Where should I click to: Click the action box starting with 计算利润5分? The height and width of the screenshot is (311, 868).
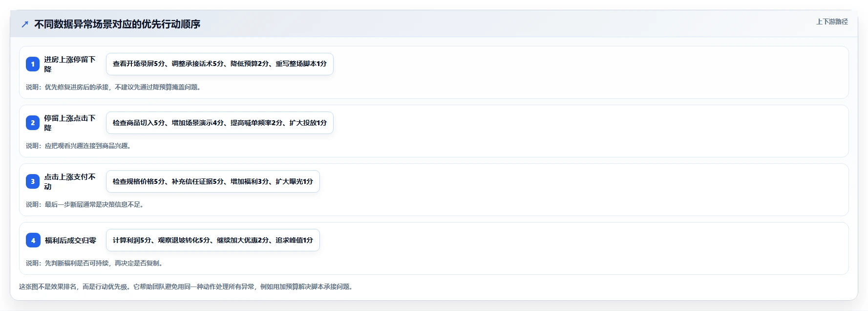(x=213, y=240)
